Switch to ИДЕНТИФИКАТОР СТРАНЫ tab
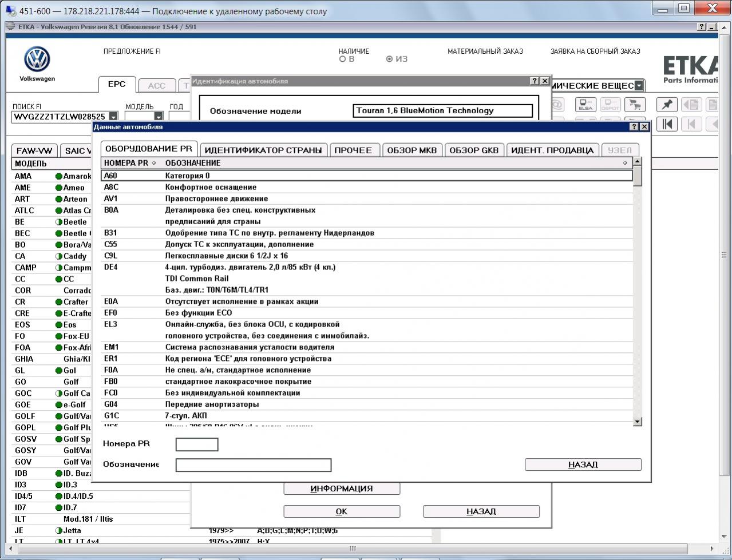732x560 pixels. point(263,150)
